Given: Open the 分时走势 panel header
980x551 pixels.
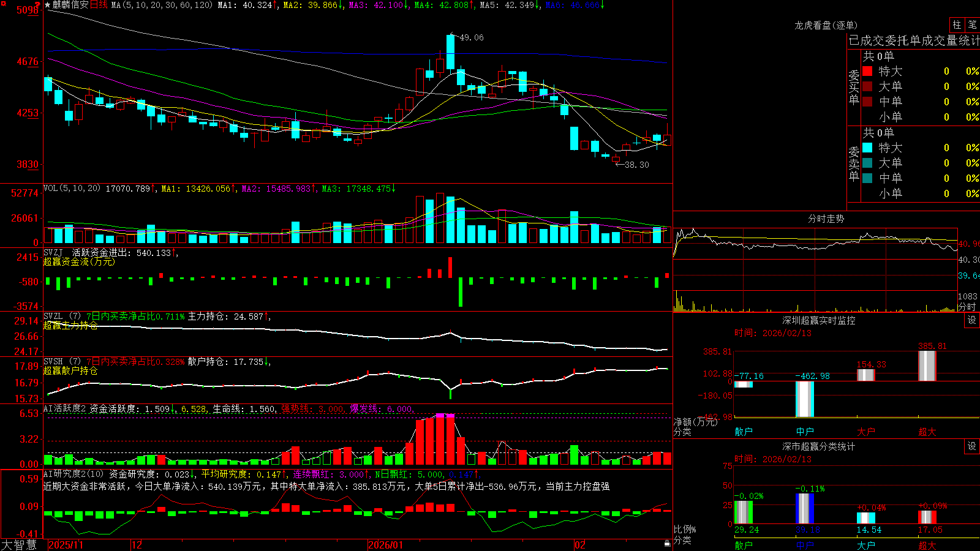Looking at the screenshot, I should tap(826, 219).
